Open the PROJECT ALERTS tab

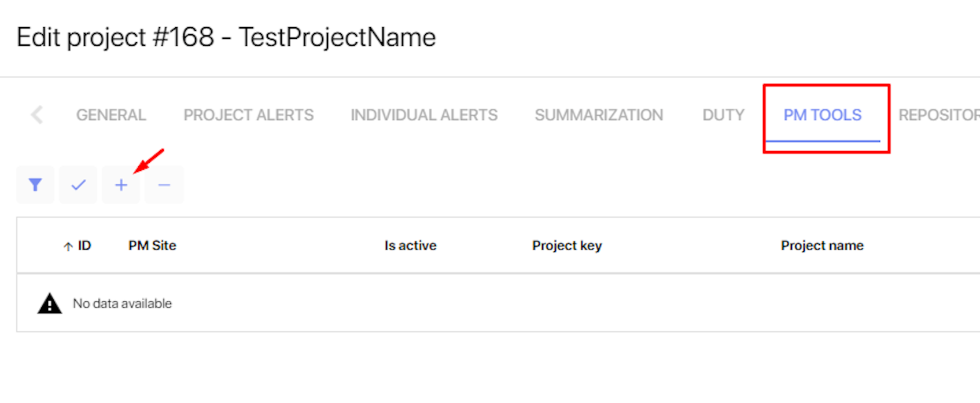(x=249, y=115)
